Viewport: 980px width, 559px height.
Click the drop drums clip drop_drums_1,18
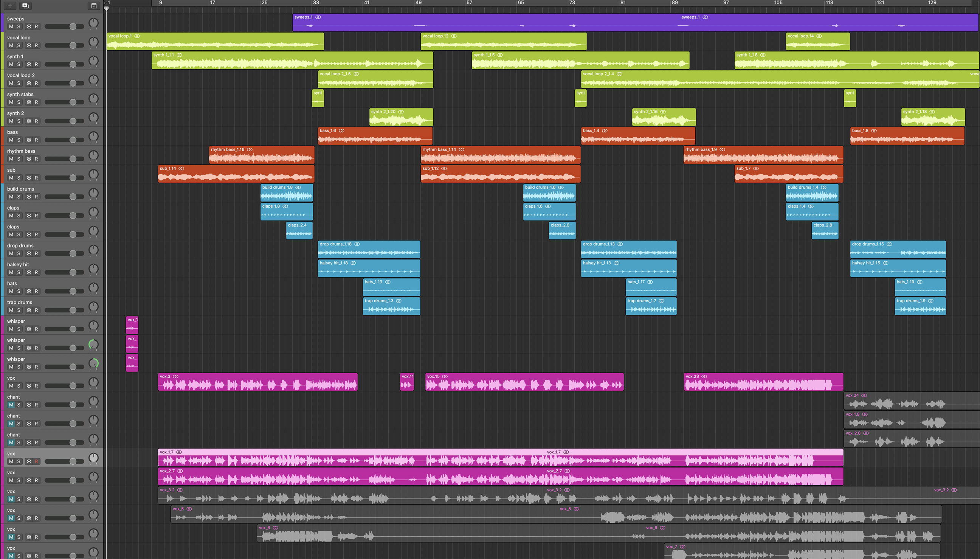point(369,250)
